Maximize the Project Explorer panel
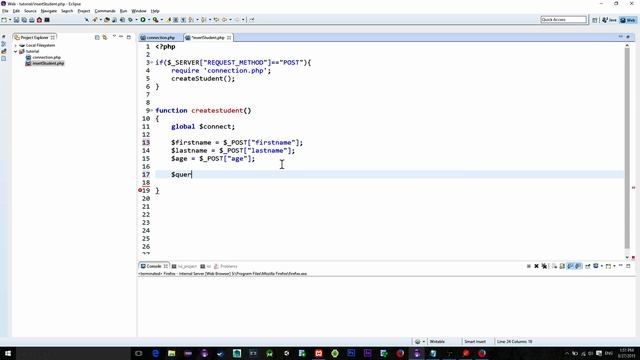The height and width of the screenshot is (360, 640). (x=129, y=37)
